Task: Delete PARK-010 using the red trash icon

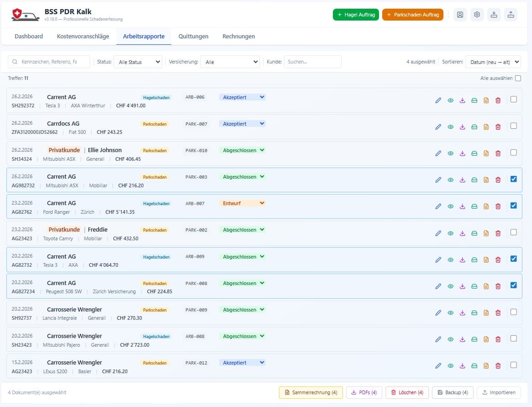Action: click(498, 153)
